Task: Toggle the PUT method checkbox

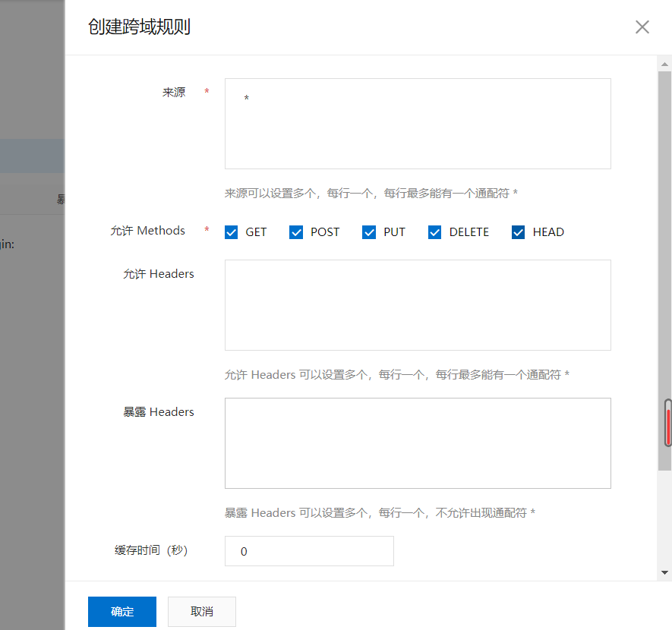Action: pyautogui.click(x=369, y=232)
